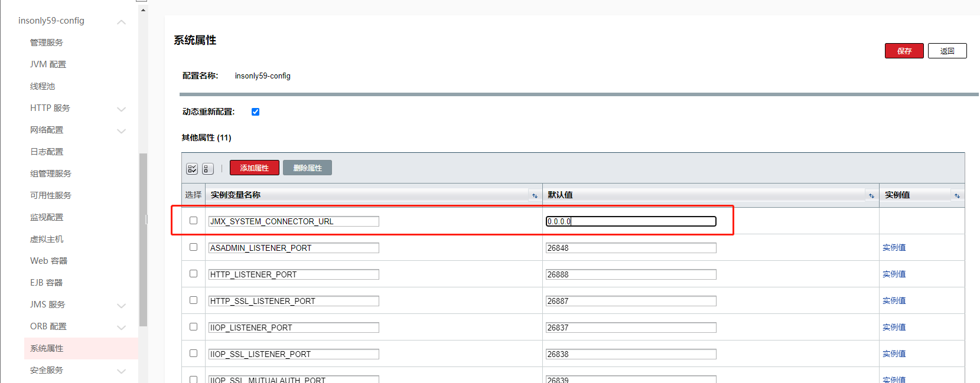Click sort icon for 实例值 column
Screen dimensions: 980x383
[x=957, y=196]
